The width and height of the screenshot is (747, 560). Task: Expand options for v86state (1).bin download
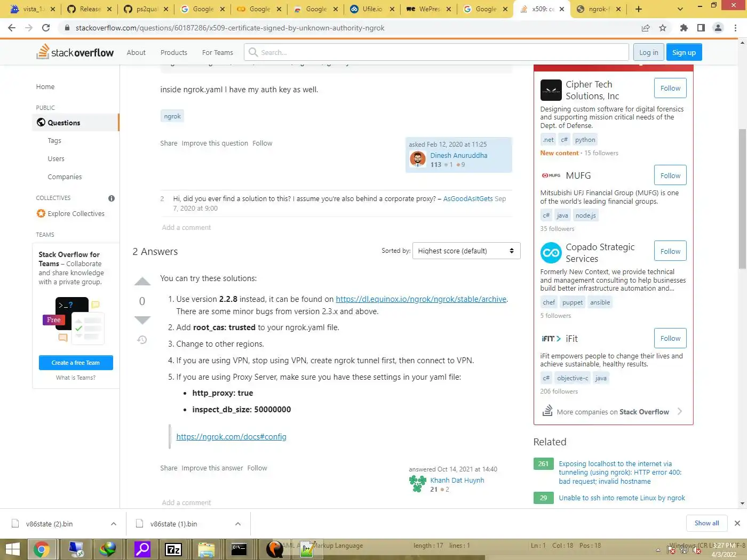tap(238, 524)
